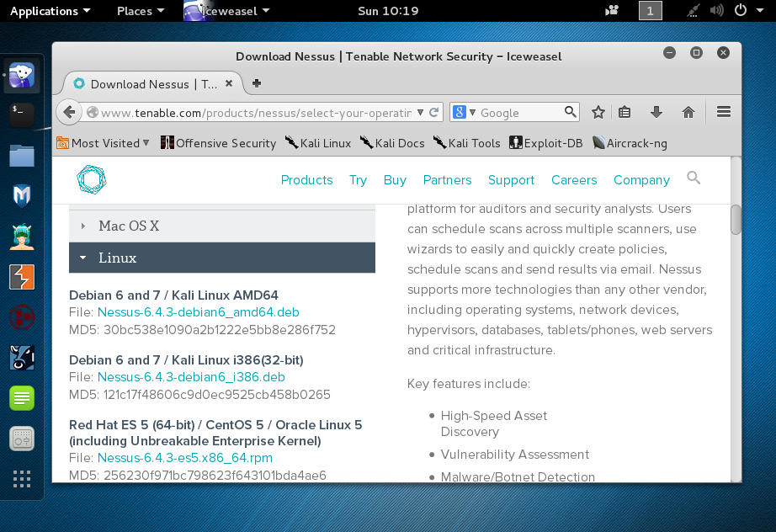The height and width of the screenshot is (532, 776).
Task: Close the Download Nessus tab
Action: [x=229, y=83]
